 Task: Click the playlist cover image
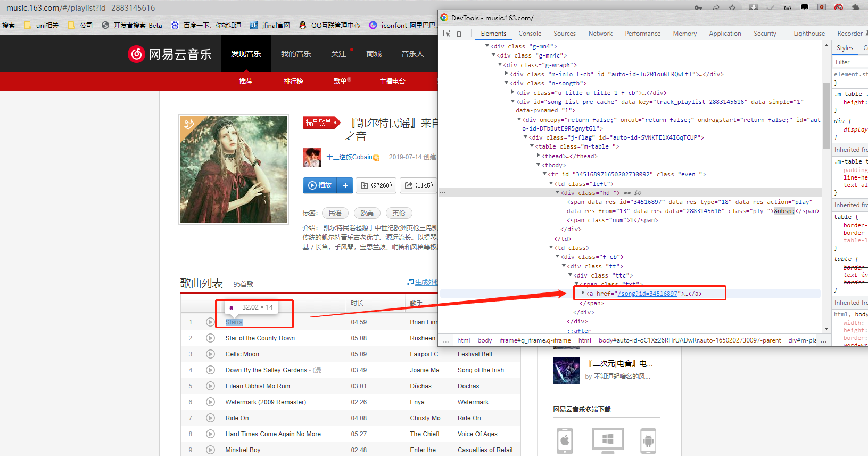coord(234,169)
